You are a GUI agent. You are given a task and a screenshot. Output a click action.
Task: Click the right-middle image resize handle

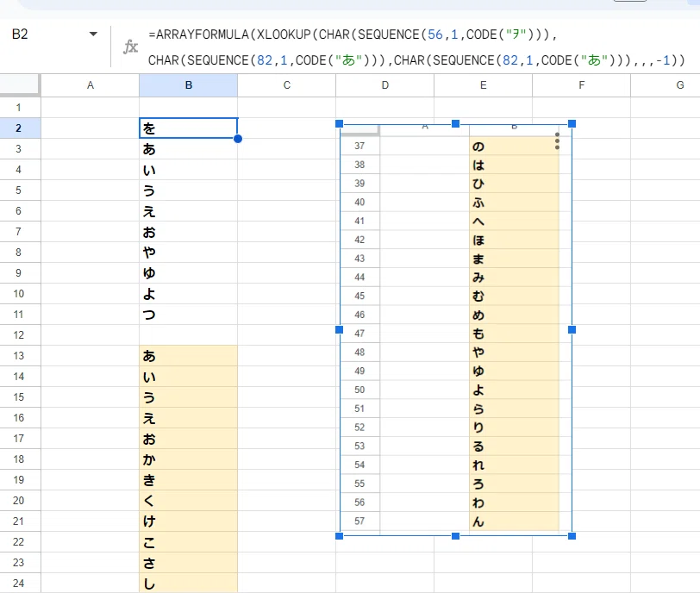[x=572, y=330]
